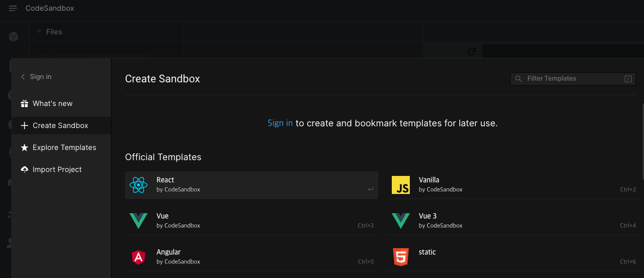Follow the blue Sign in link

tap(280, 123)
